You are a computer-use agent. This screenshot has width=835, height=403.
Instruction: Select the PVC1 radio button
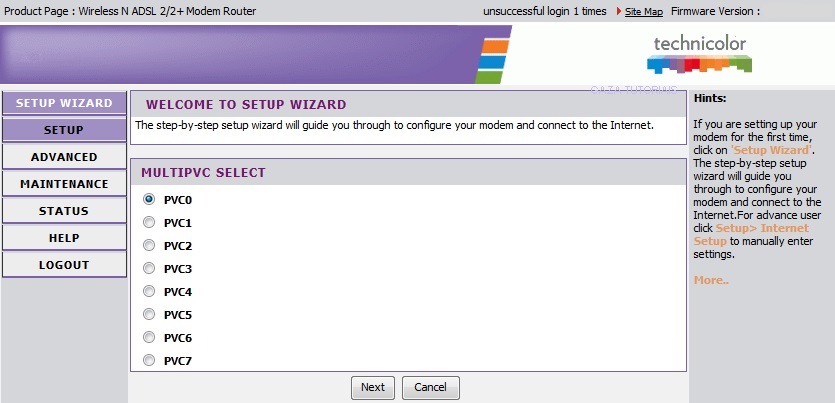[x=149, y=223]
